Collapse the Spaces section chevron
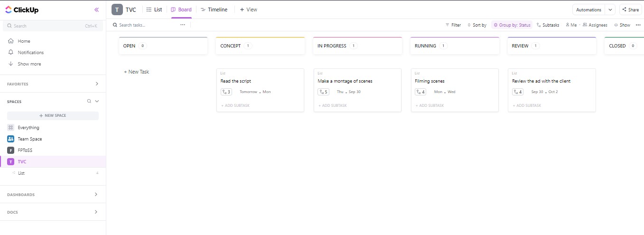644x235 pixels. pos(97,102)
